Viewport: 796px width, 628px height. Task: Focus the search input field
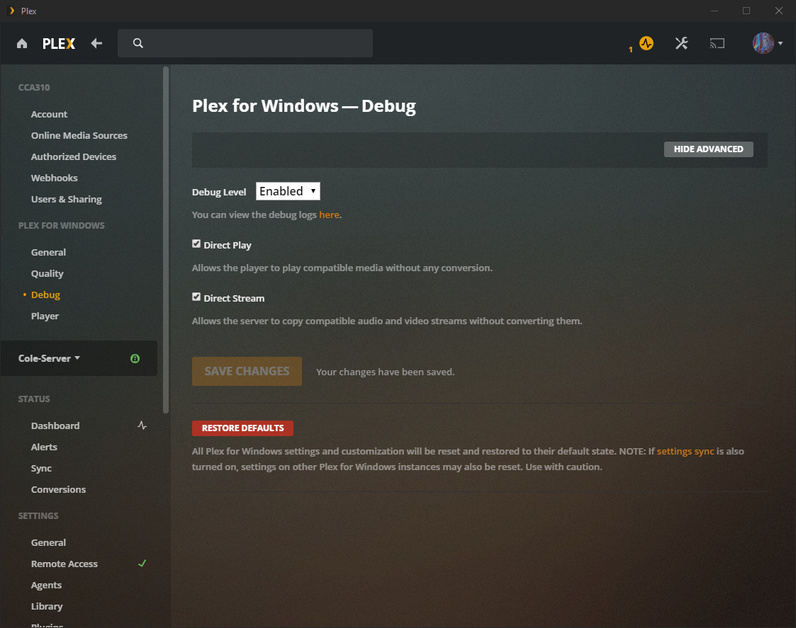coord(245,43)
